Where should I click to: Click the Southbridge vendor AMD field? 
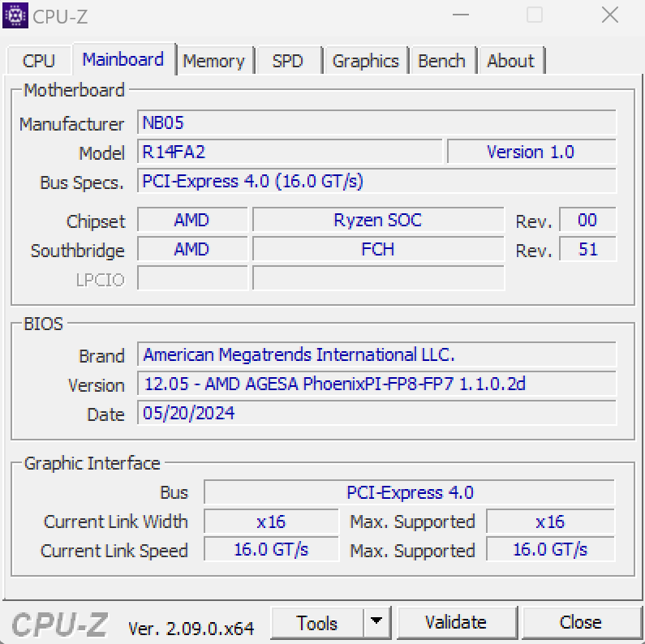(x=192, y=249)
